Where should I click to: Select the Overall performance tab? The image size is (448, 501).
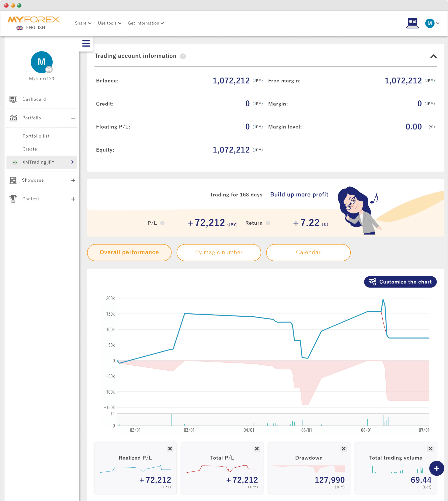129,253
